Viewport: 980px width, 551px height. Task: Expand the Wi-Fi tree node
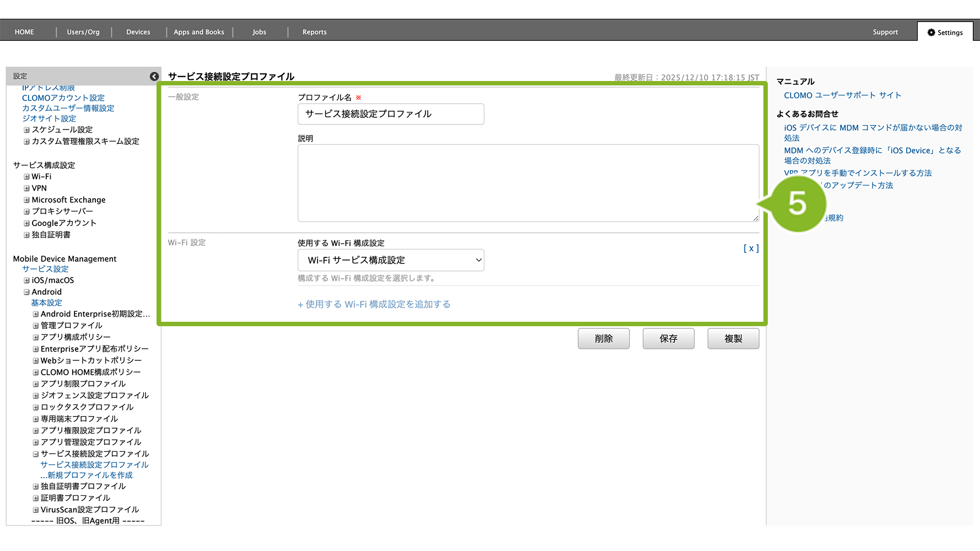point(26,177)
